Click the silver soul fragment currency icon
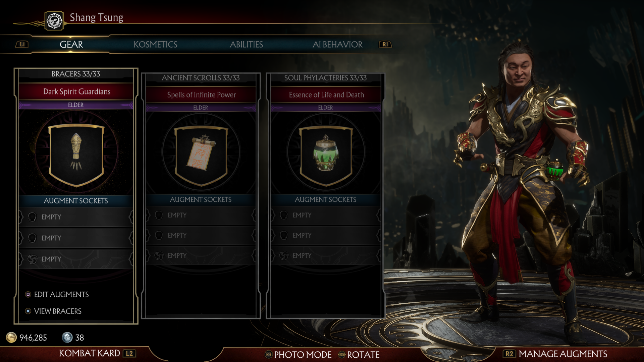644x362 pixels. pos(67,337)
